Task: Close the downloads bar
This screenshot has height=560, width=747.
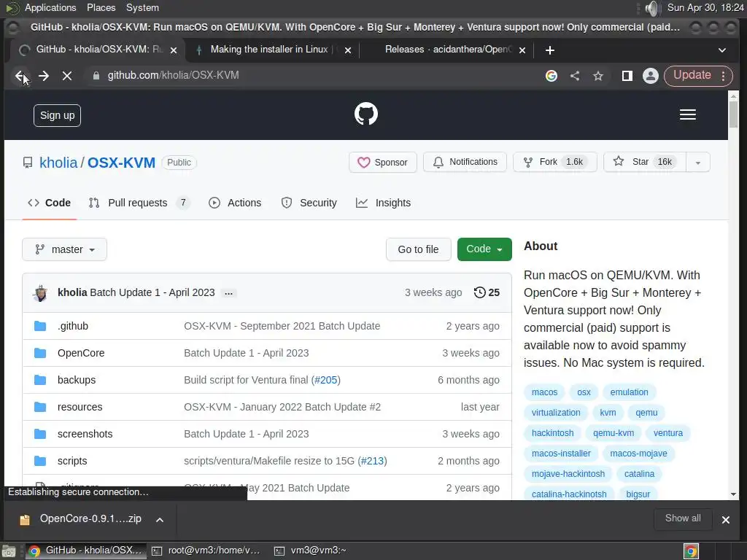Action: 726,519
